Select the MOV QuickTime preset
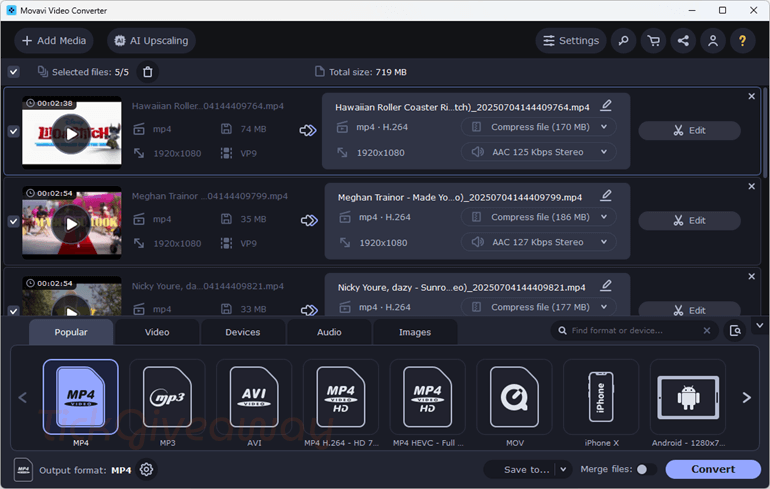 coord(514,397)
